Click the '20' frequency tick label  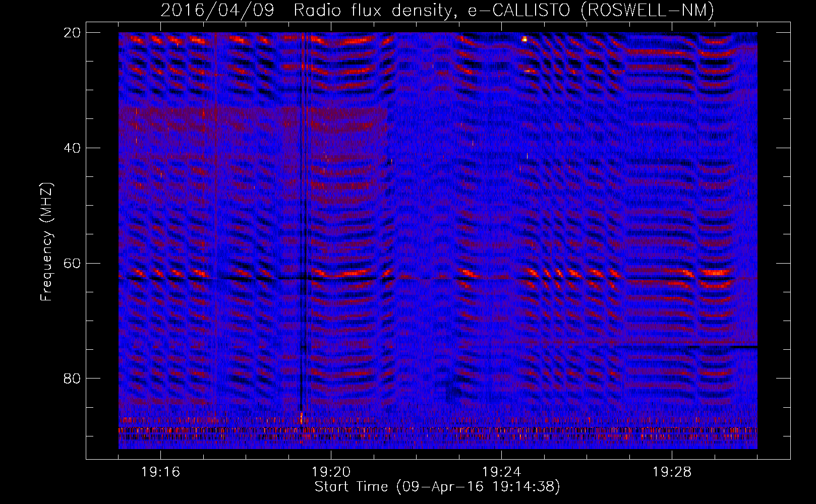pyautogui.click(x=72, y=33)
